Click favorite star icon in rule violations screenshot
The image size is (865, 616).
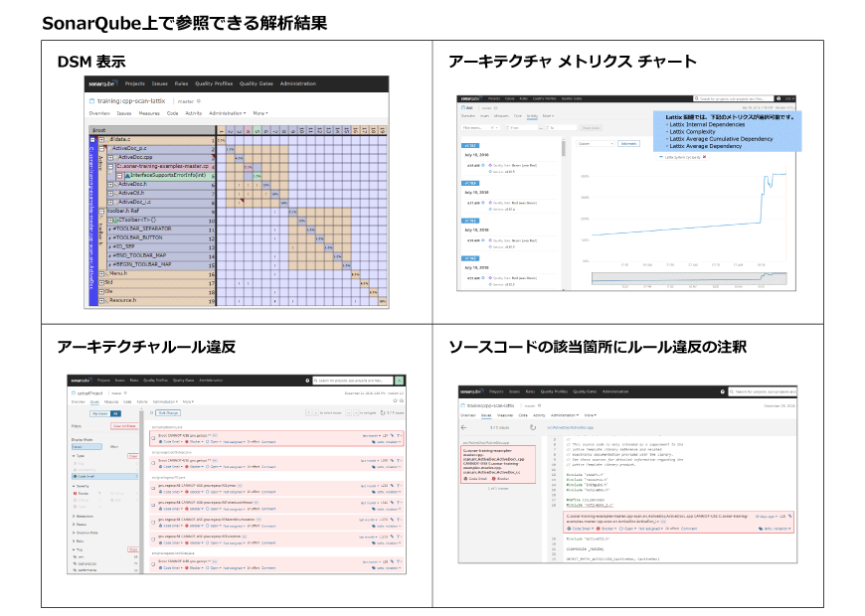click(x=395, y=401)
